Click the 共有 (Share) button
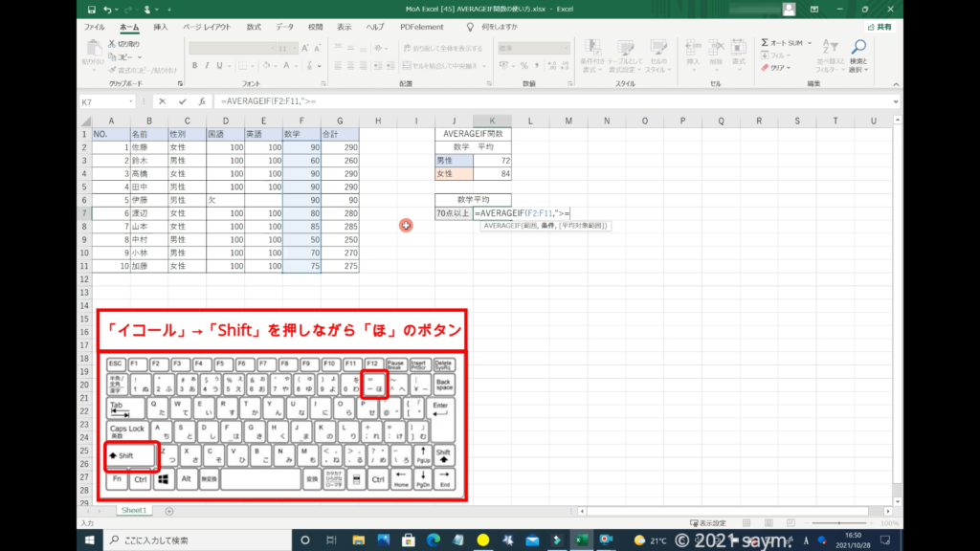980x551 pixels. click(880, 27)
